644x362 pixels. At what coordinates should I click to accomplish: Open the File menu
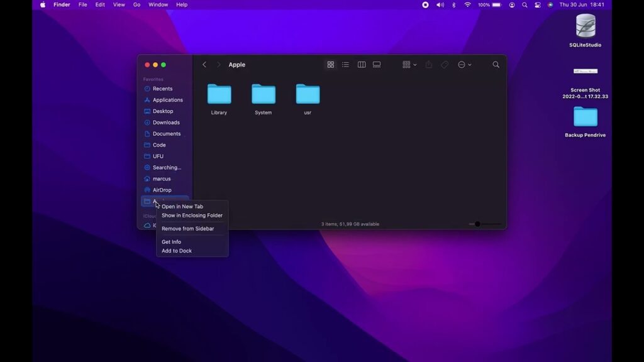coord(82,5)
